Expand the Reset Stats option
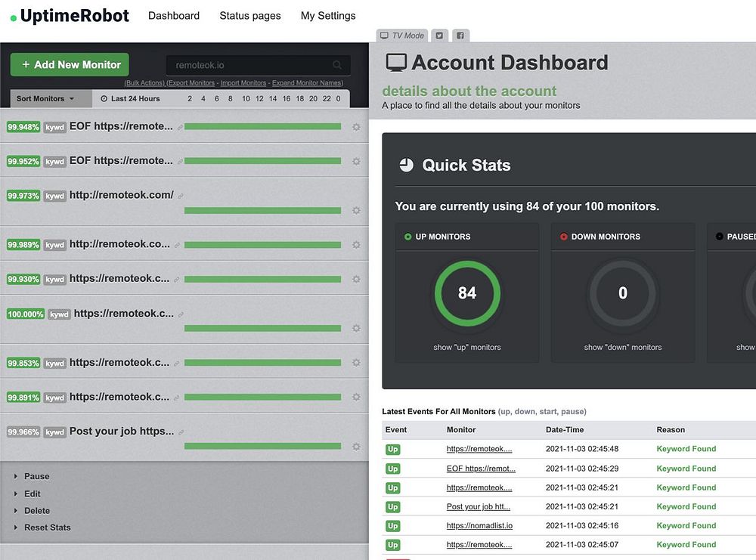The image size is (756, 560). [42, 528]
